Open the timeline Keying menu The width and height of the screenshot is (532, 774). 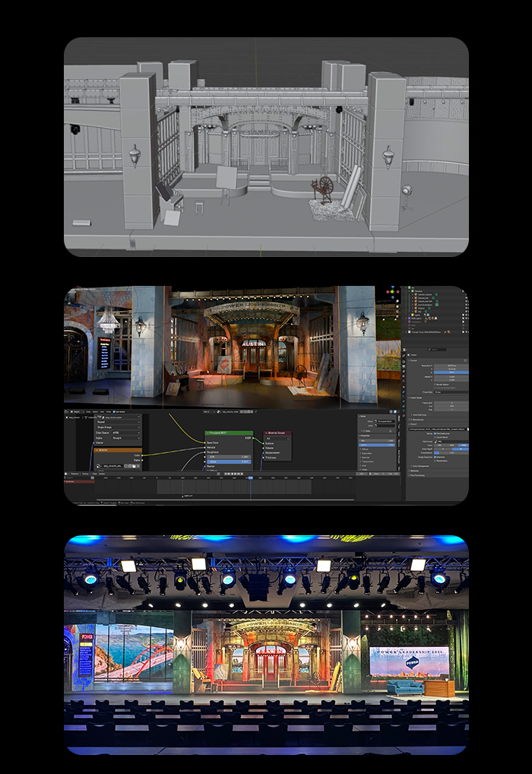click(x=85, y=474)
